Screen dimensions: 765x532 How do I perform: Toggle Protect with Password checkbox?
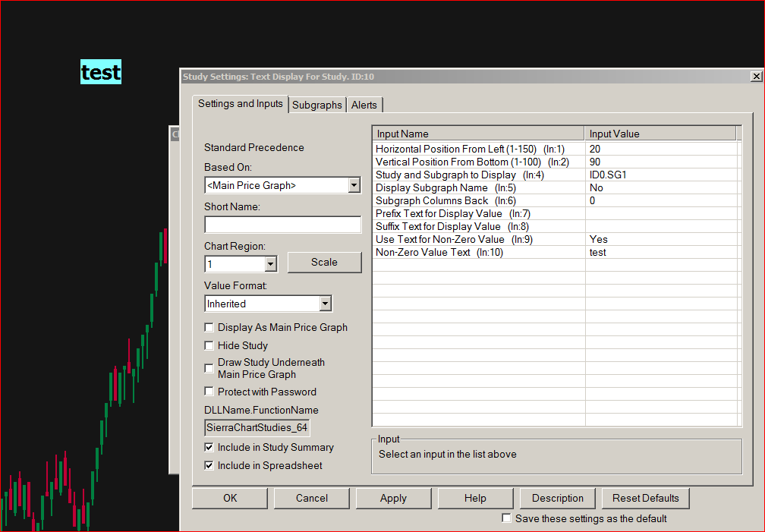click(x=209, y=392)
